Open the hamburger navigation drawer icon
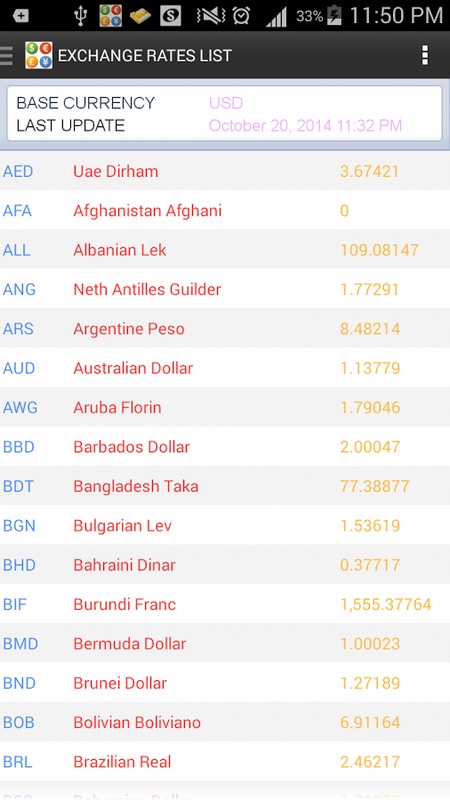Image resolution: width=450 pixels, height=800 pixels. pos(6,55)
